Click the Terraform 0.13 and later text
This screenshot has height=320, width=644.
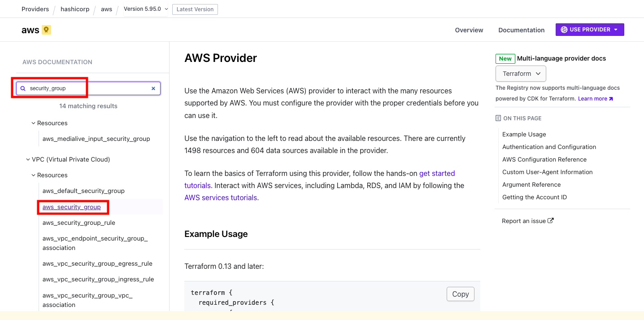coord(224,266)
